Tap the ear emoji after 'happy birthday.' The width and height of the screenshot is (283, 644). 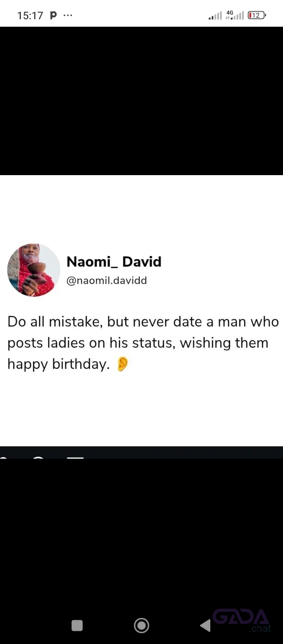(x=123, y=364)
